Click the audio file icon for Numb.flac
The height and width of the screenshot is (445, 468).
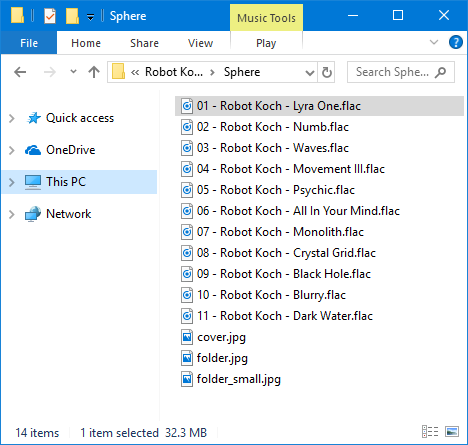(187, 127)
